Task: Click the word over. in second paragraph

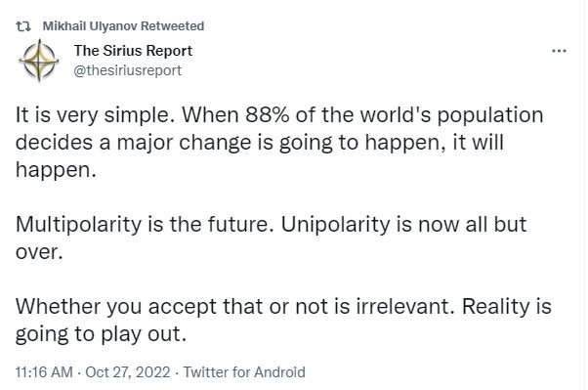Action: [39, 252]
